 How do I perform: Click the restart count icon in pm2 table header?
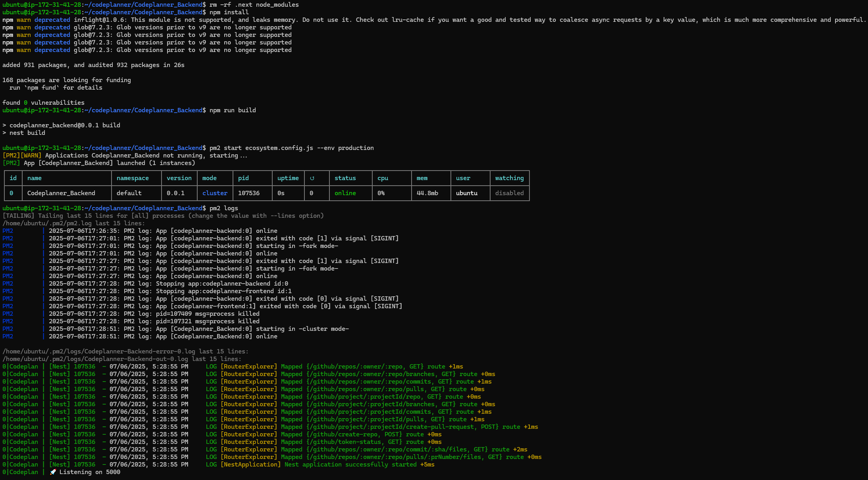pos(312,178)
